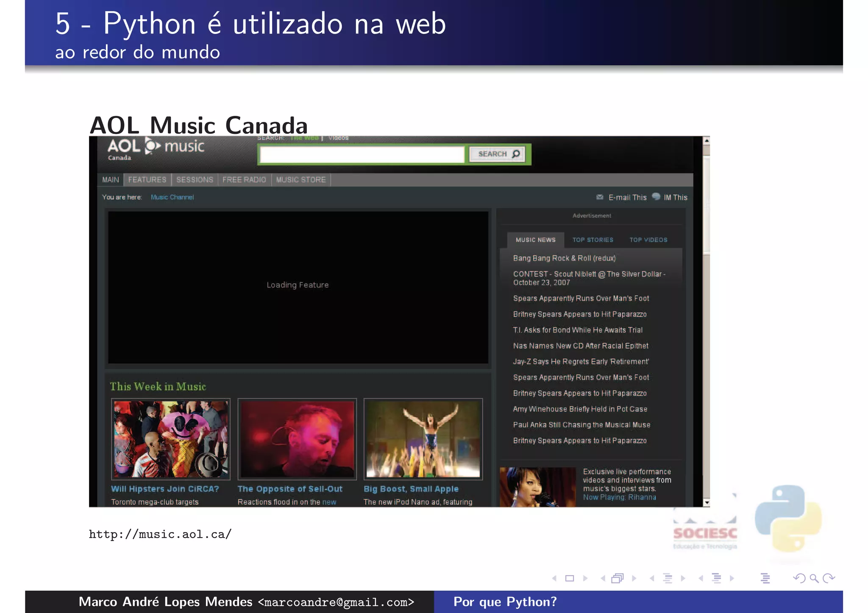Switch to the TOP STORIES tab

pyautogui.click(x=593, y=240)
